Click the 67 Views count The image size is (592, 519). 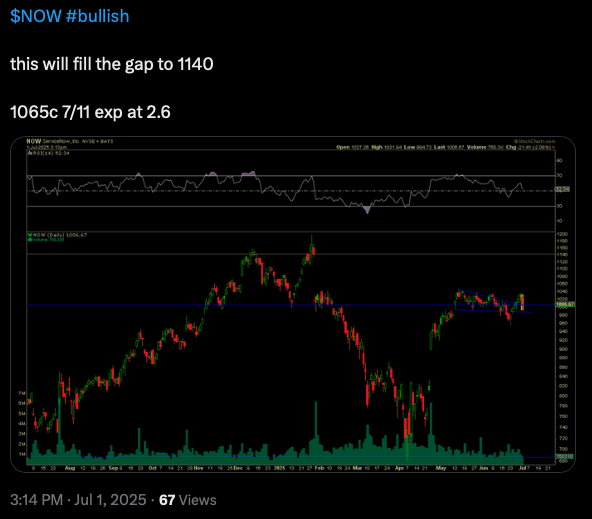tap(188, 500)
